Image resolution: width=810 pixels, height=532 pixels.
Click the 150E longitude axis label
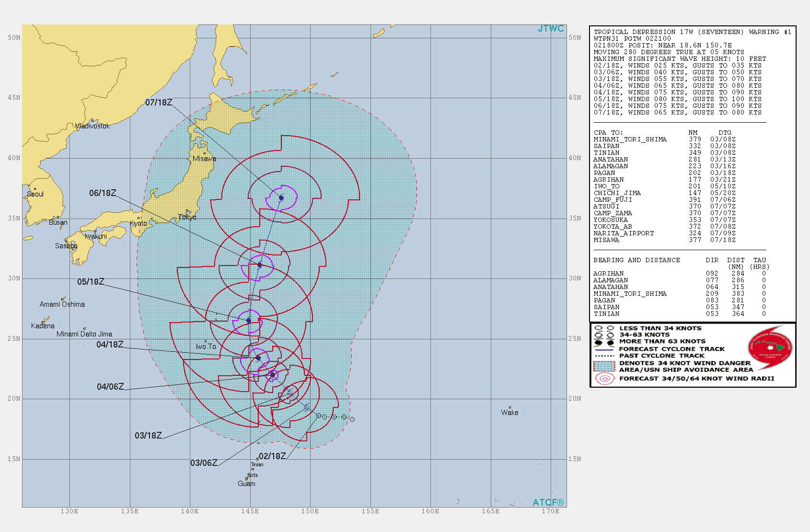pos(310,511)
